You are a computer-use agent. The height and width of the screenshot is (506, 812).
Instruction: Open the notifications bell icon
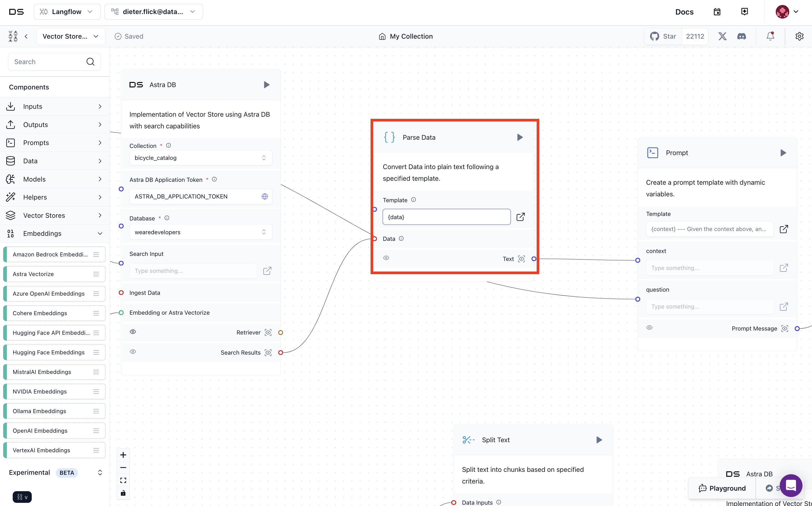(x=770, y=36)
